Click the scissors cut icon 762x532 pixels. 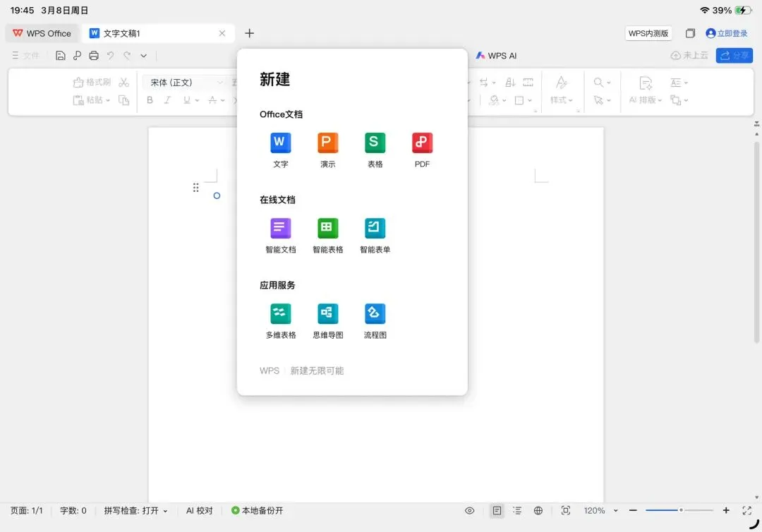tap(124, 82)
